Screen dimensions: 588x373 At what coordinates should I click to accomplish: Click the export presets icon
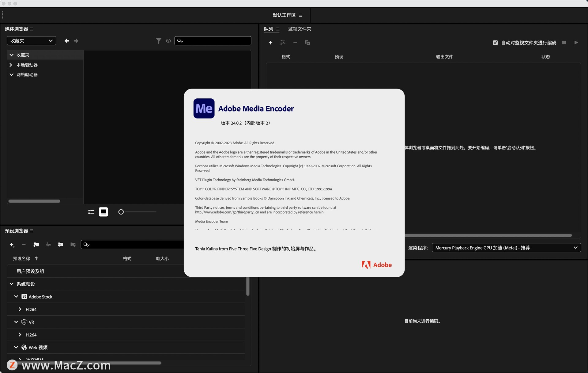73,245
